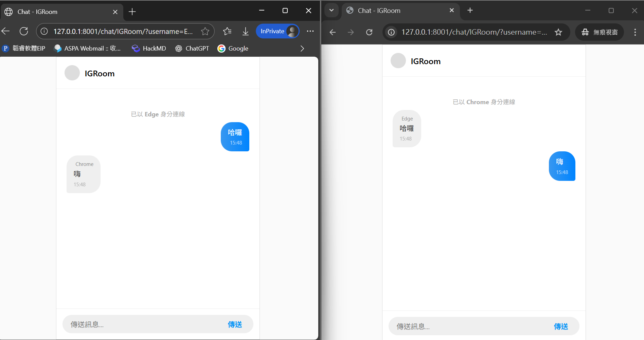The image size is (644, 340).
Task: Open Chrome tab search dropdown
Action: point(332,11)
